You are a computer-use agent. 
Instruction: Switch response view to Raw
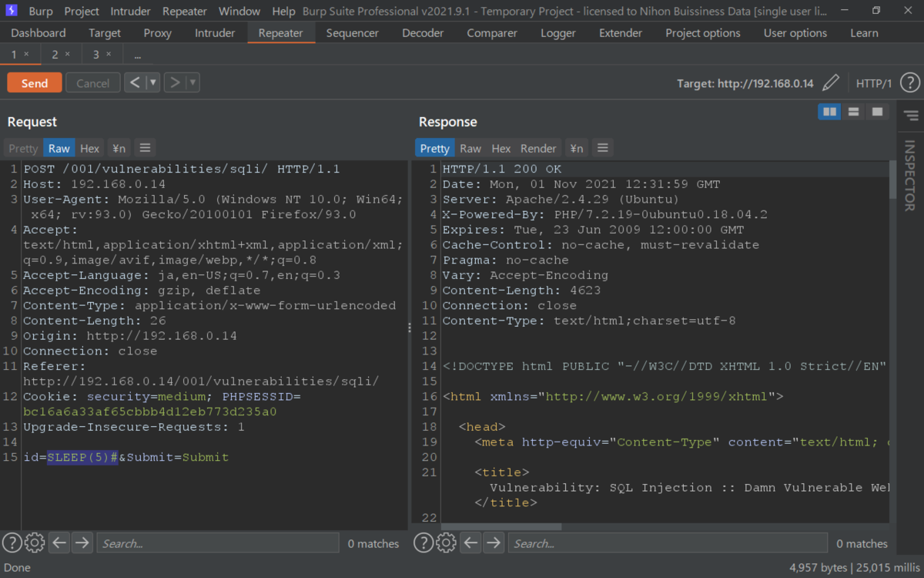(x=470, y=148)
